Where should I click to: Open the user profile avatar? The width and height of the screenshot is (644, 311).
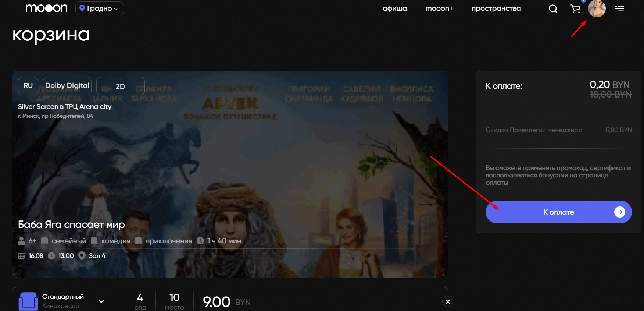click(x=597, y=8)
